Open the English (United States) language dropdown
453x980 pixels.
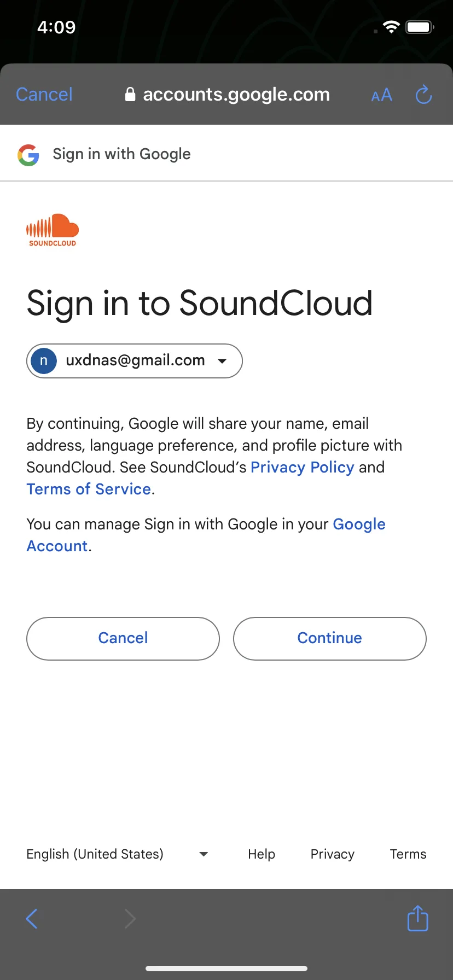(x=117, y=854)
